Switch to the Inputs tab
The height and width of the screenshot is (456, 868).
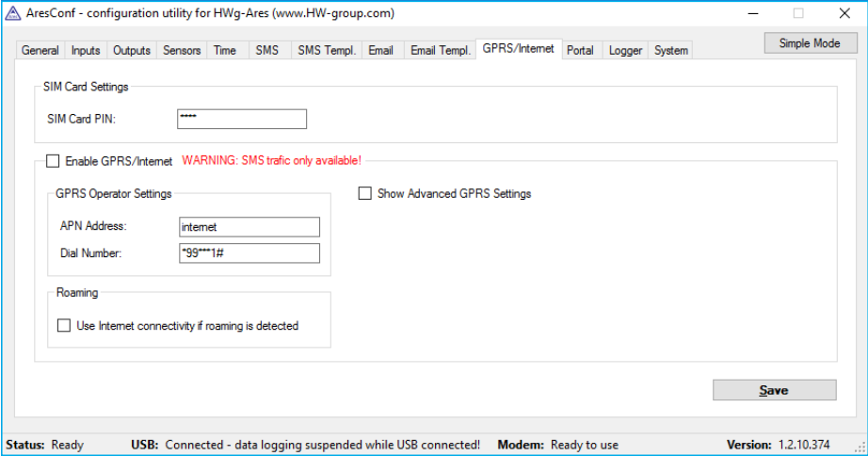point(86,51)
